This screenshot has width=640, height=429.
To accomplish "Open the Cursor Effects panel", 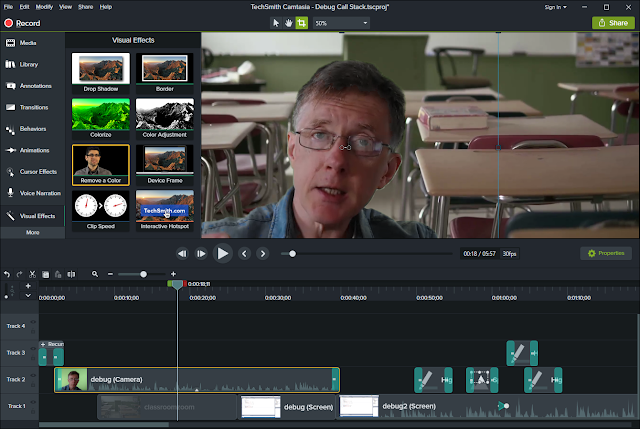I will click(33, 172).
